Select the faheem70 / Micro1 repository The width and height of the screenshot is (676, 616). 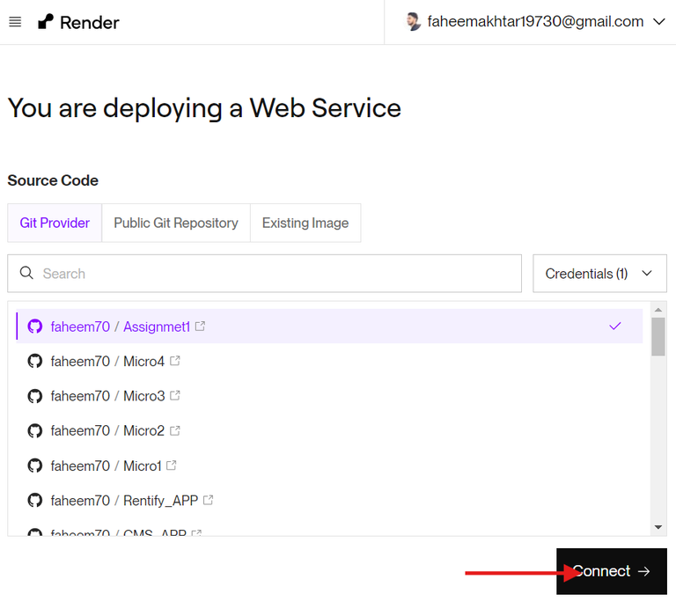click(329, 466)
